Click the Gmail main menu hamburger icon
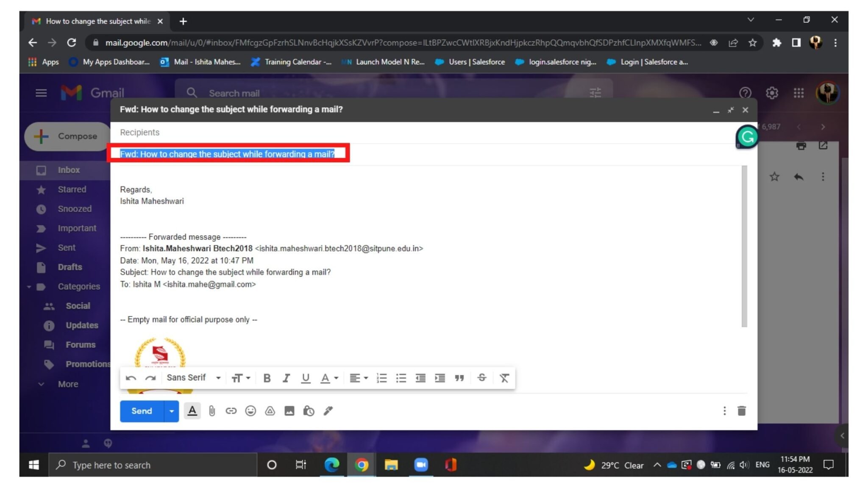This screenshot has height=488, width=868. coord(41,93)
